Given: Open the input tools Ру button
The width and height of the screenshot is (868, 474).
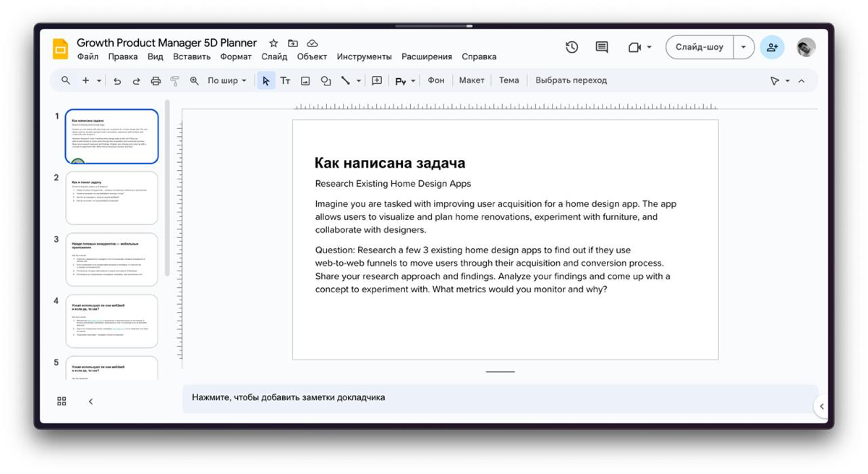Looking at the screenshot, I should (400, 81).
